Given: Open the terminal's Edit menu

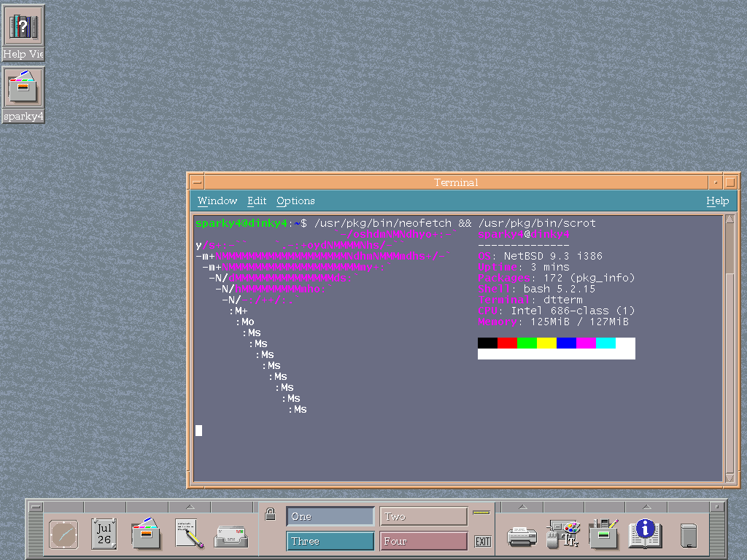Looking at the screenshot, I should (257, 201).
